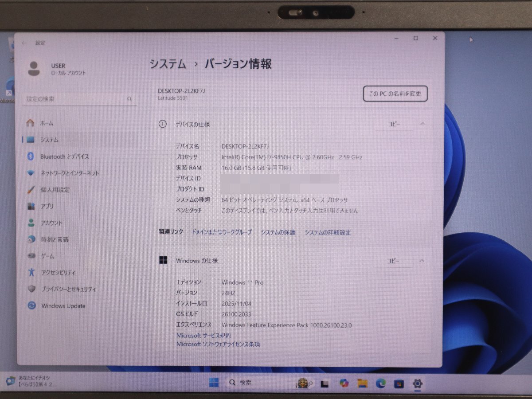Click the 設定の検索 search box
Viewport: 532px width, 399px height.
click(x=79, y=99)
